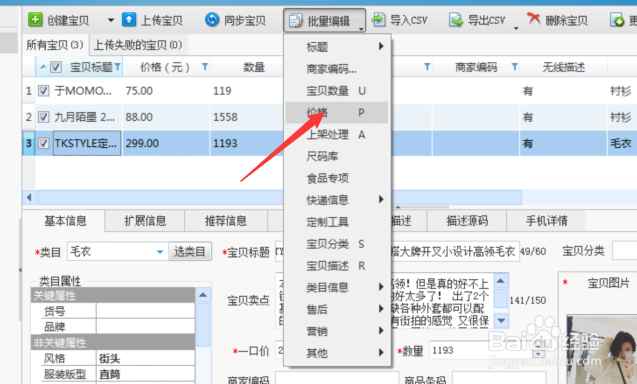Open the 营销 submenu
Image resolution: width=637 pixels, height=384 pixels.
click(337, 331)
